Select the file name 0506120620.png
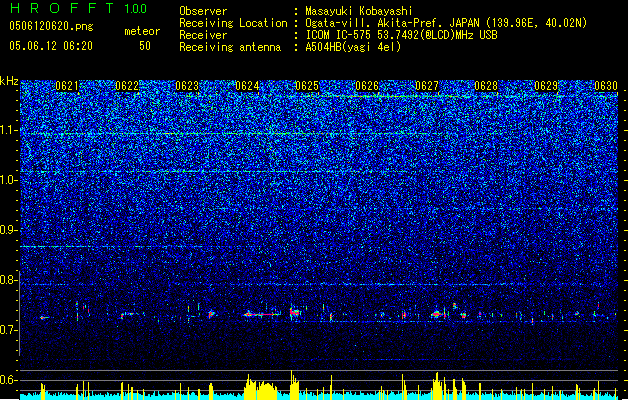 51,26
